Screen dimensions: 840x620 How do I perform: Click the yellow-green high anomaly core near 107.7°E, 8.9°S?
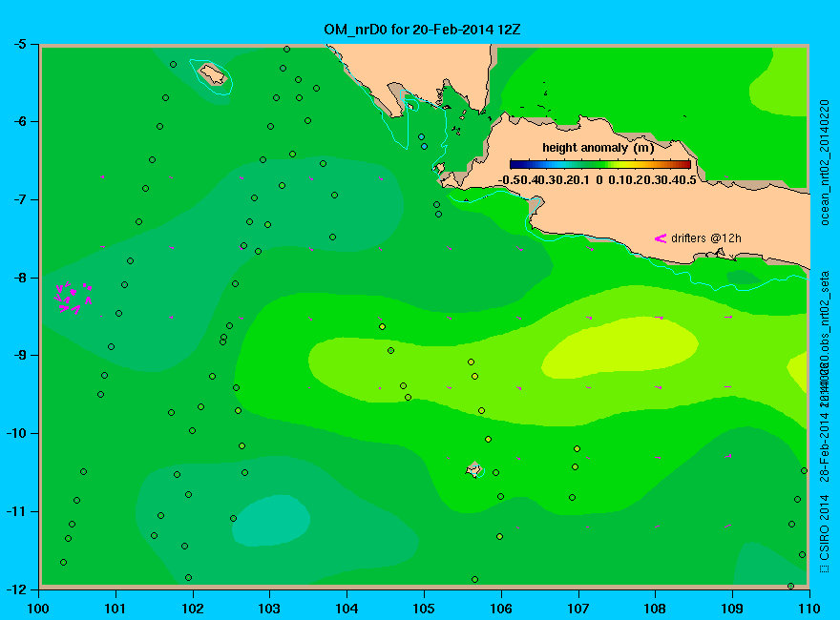coord(619,348)
